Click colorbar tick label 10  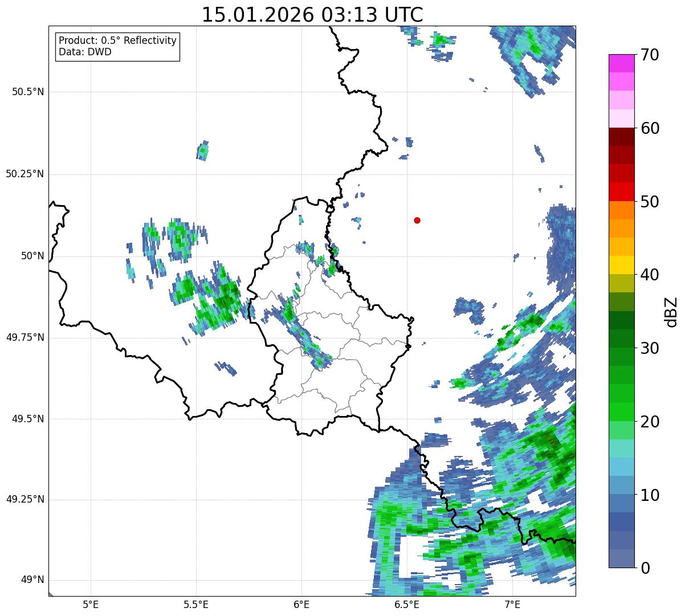pos(650,495)
